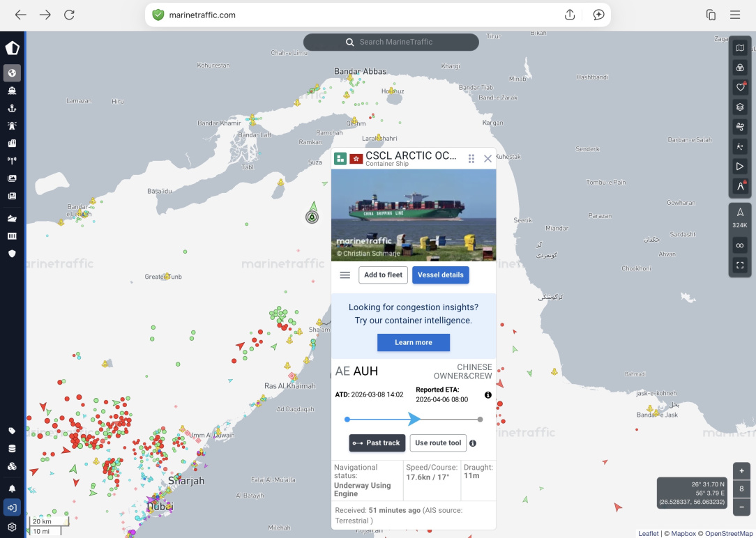Screen dimensions: 756x538
Task: Open the map layers stack icon
Action: point(740,107)
